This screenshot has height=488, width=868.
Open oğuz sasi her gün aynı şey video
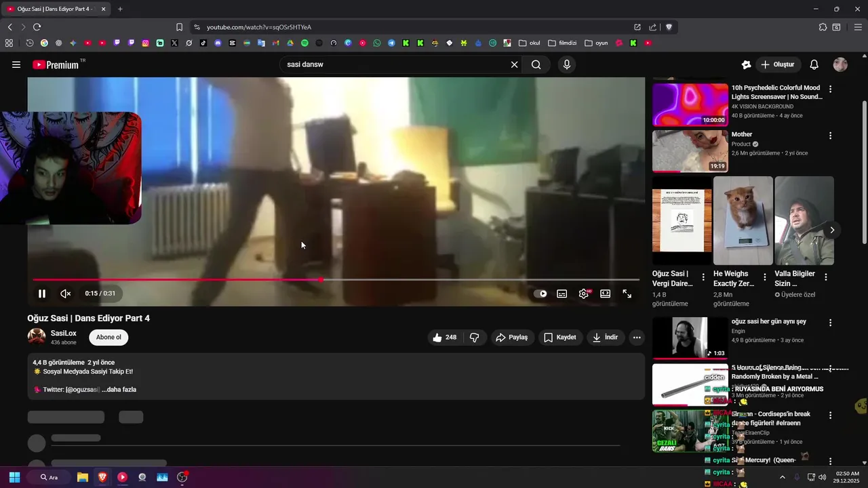coord(690,338)
